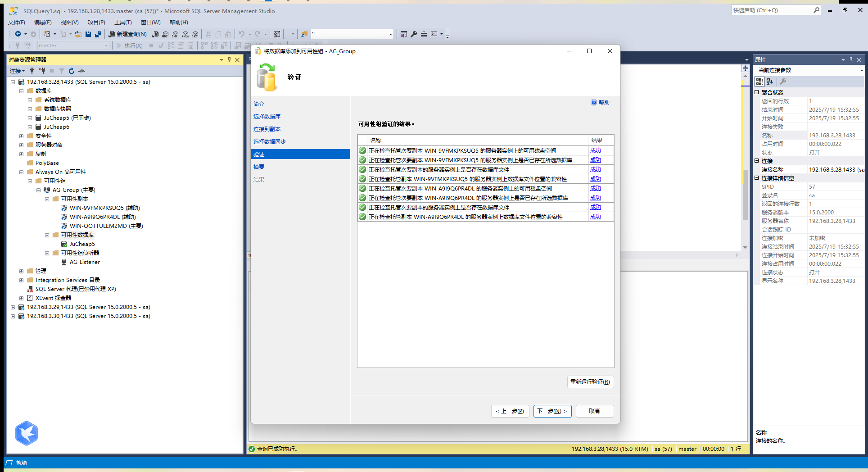
Task: Click the MDX query icon
Action: coord(165,34)
